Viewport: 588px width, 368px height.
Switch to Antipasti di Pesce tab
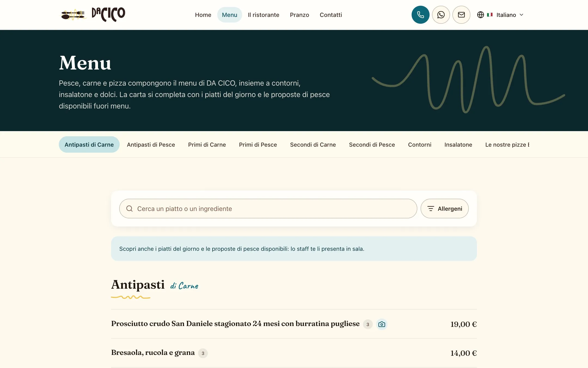(x=151, y=144)
